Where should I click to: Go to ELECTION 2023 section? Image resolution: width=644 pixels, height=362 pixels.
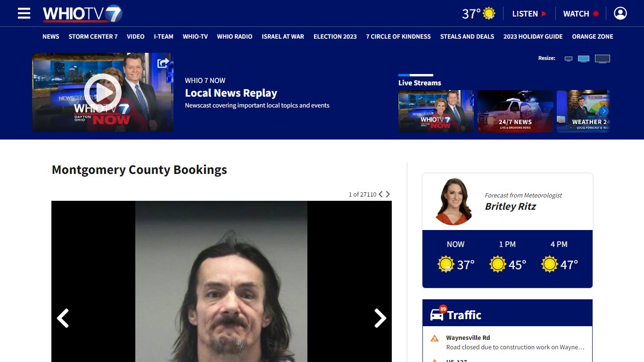(335, 36)
